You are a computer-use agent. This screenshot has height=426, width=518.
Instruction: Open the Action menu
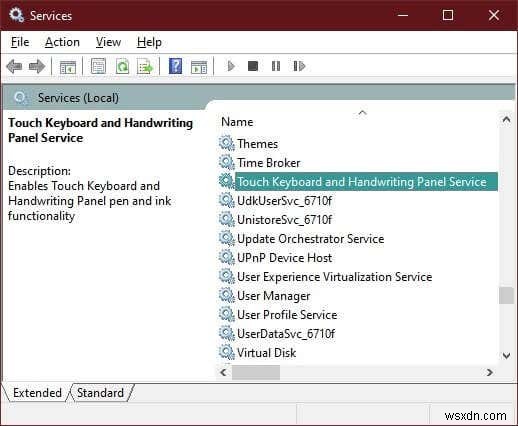[62, 42]
